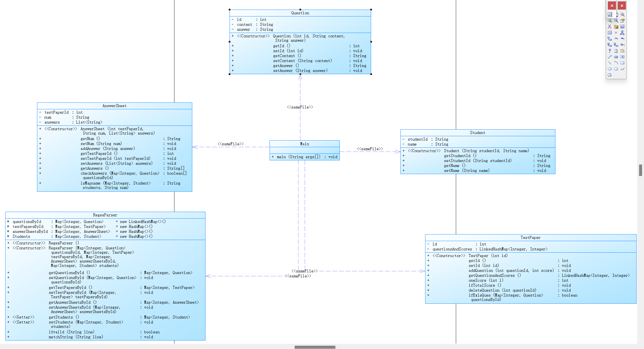Image resolution: width=644 pixels, height=349 pixels.
Task: Choose the Arc drawing tool
Action: tap(616, 63)
